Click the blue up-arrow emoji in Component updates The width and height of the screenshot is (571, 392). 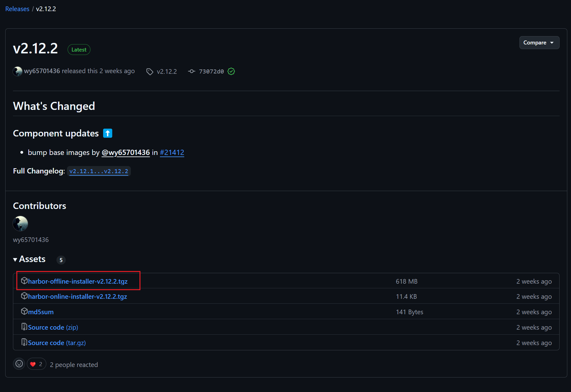pyautogui.click(x=108, y=133)
